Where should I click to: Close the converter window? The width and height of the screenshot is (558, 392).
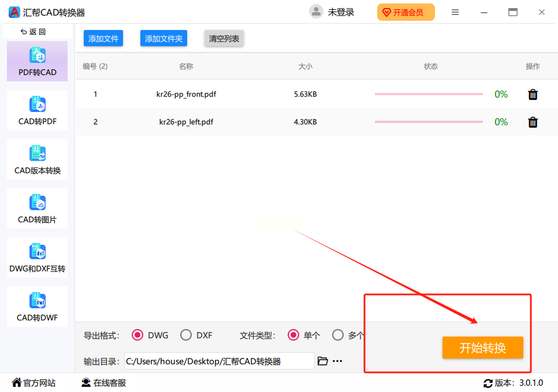(542, 13)
